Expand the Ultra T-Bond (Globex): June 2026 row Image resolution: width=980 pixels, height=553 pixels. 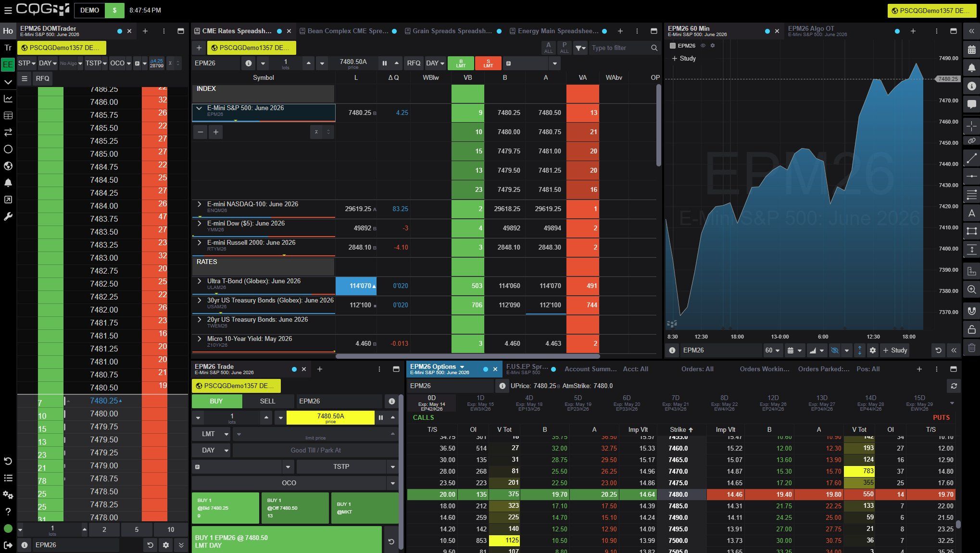tap(199, 281)
